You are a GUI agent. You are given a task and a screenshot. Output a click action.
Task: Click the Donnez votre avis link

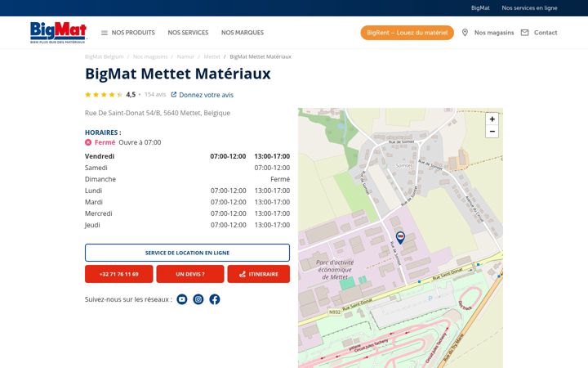click(207, 95)
